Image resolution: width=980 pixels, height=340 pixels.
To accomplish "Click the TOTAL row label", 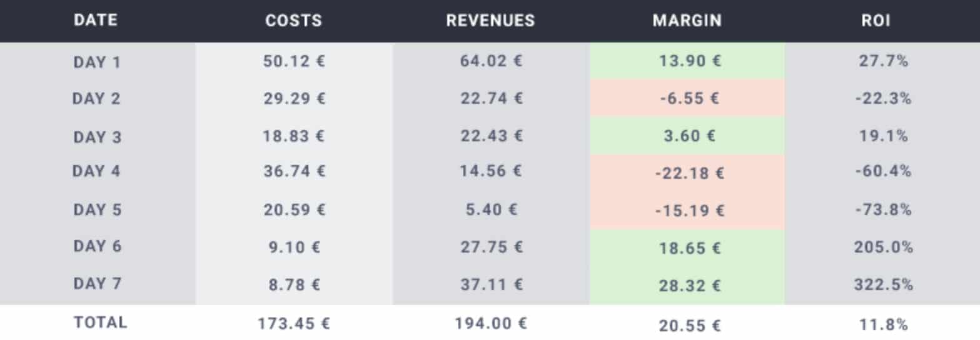I will coord(101,322).
